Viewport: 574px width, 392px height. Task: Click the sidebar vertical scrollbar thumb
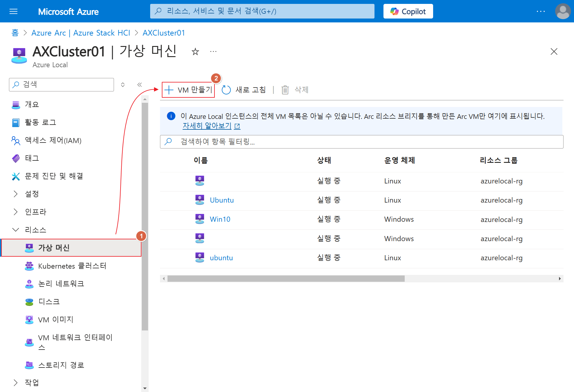(145, 216)
